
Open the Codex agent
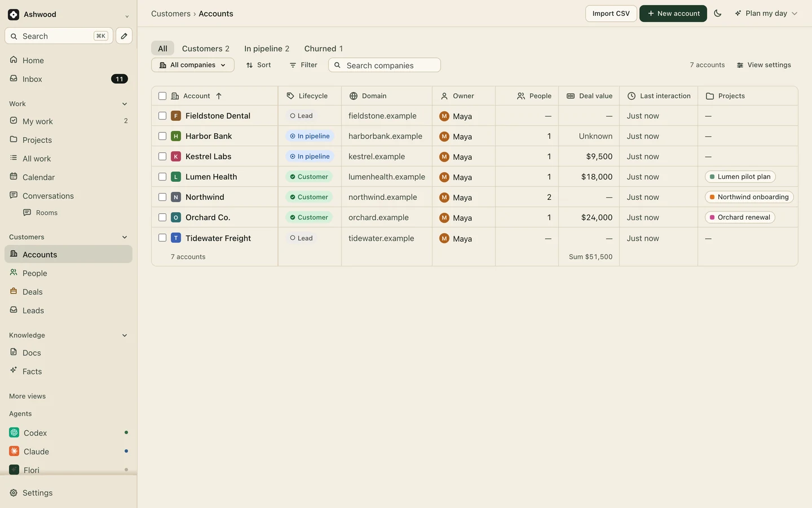click(68, 433)
